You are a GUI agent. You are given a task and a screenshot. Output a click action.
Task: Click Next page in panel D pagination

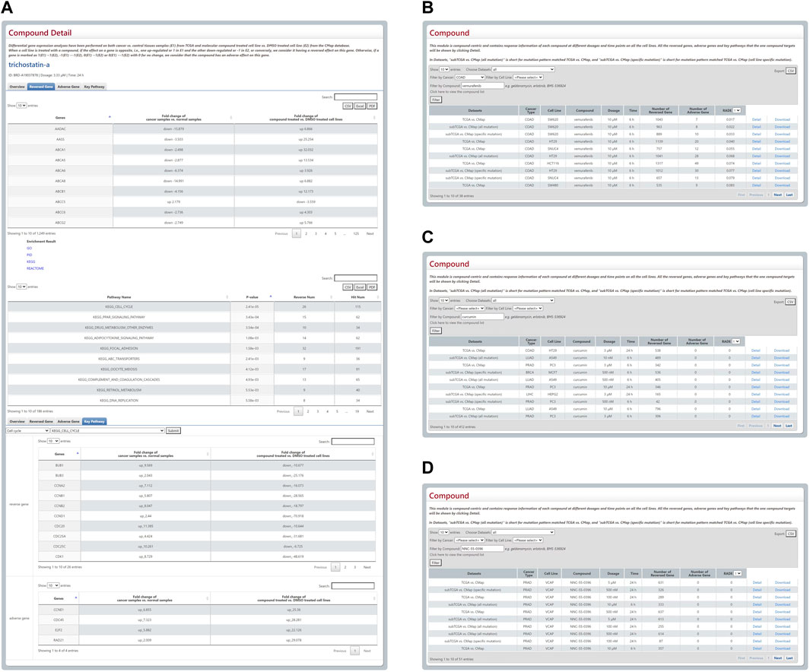[x=778, y=658]
